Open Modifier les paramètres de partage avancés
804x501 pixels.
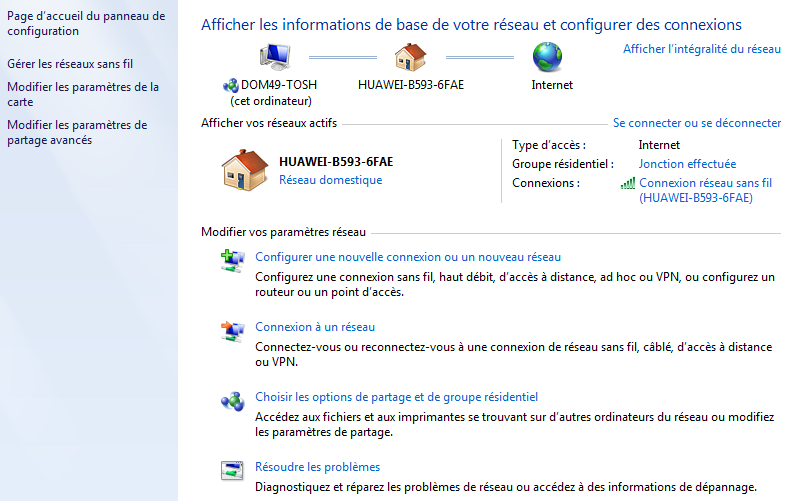tap(77, 132)
